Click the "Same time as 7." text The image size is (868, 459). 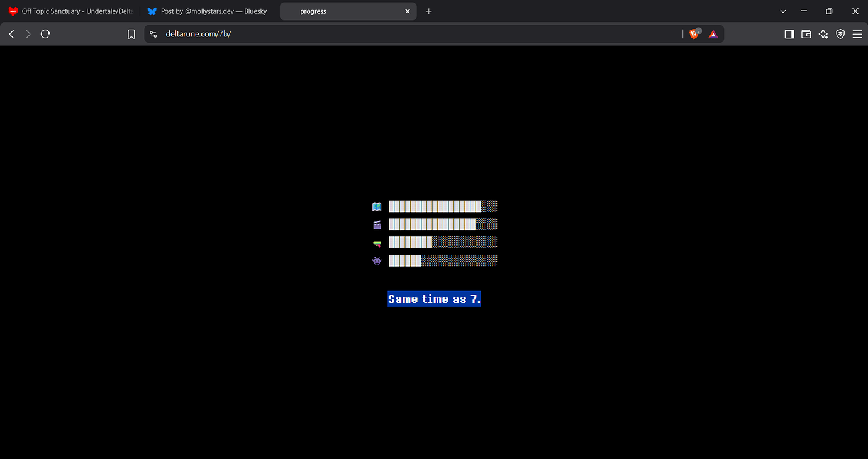coord(434,299)
